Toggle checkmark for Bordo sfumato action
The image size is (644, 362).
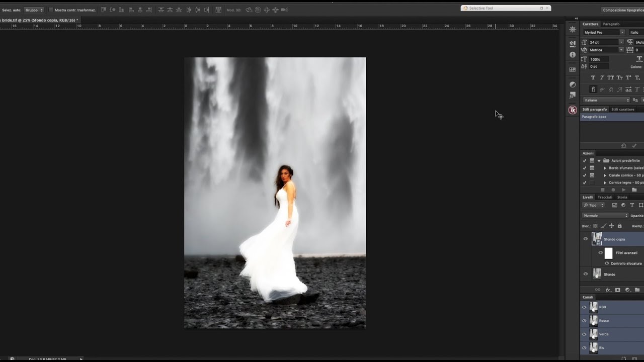point(584,168)
